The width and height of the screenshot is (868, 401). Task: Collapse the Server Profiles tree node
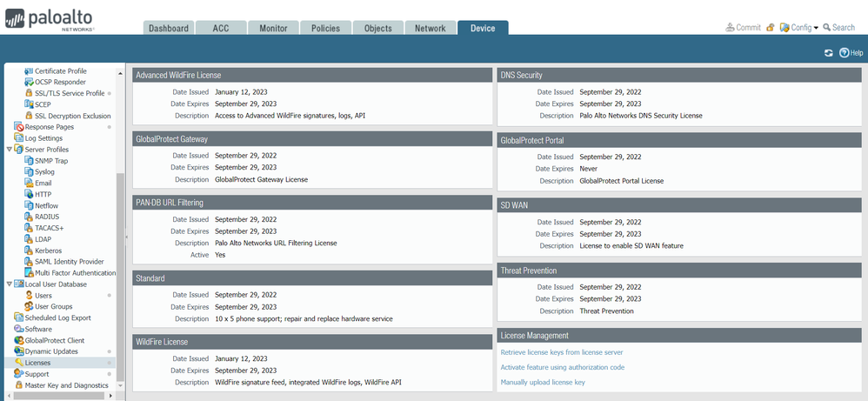[9, 150]
